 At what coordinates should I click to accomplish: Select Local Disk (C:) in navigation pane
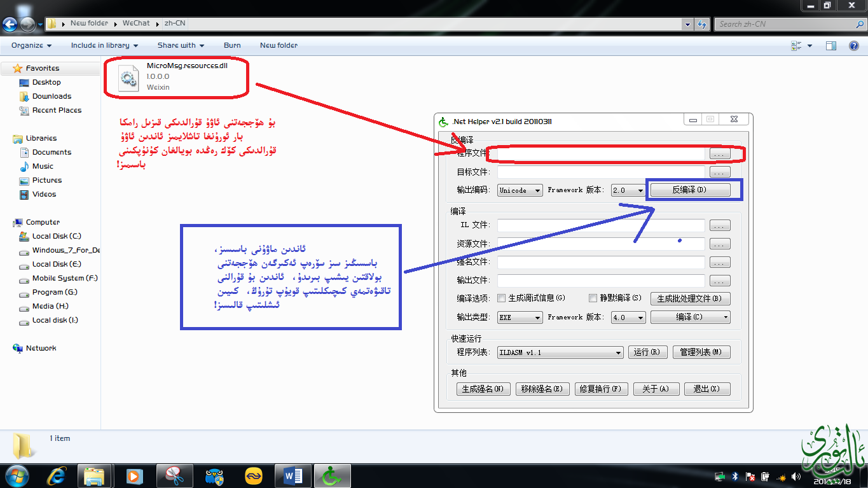coord(57,236)
